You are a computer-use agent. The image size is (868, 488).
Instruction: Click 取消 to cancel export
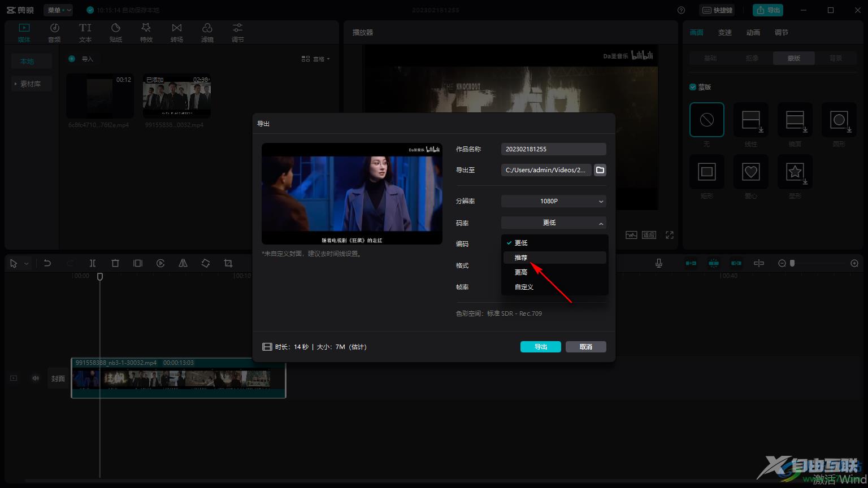[x=586, y=347]
